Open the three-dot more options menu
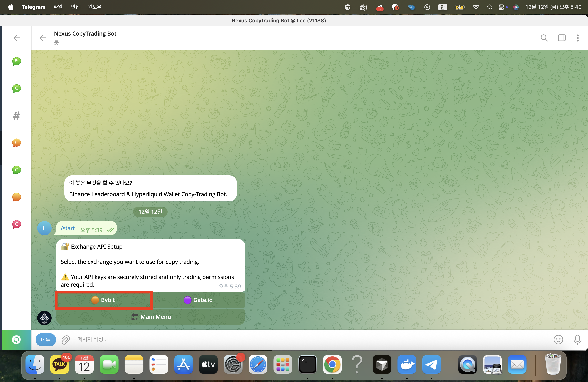The image size is (588, 382). coord(578,38)
